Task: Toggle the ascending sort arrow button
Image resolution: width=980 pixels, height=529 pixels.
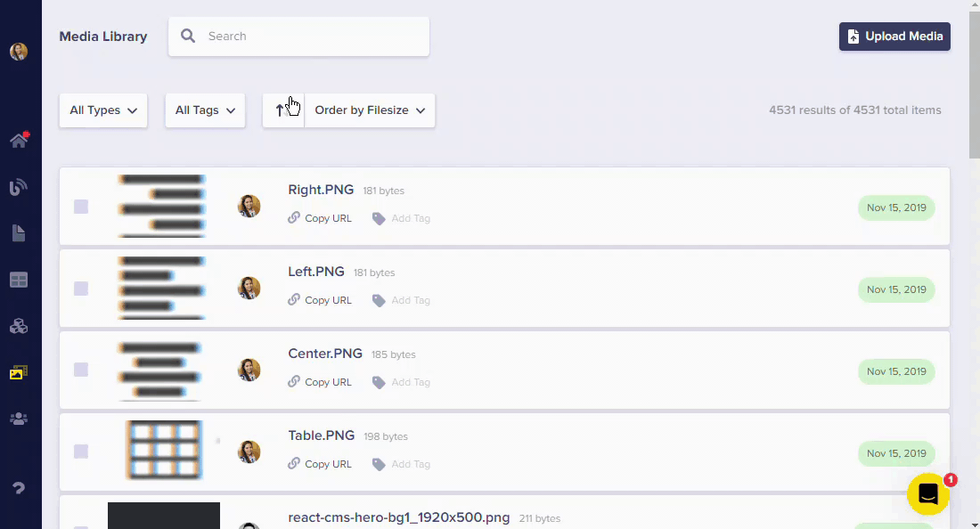Action: coord(282,110)
